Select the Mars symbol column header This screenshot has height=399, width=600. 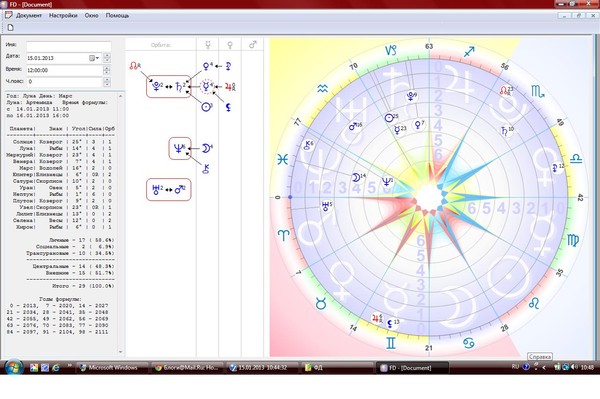click(x=253, y=45)
